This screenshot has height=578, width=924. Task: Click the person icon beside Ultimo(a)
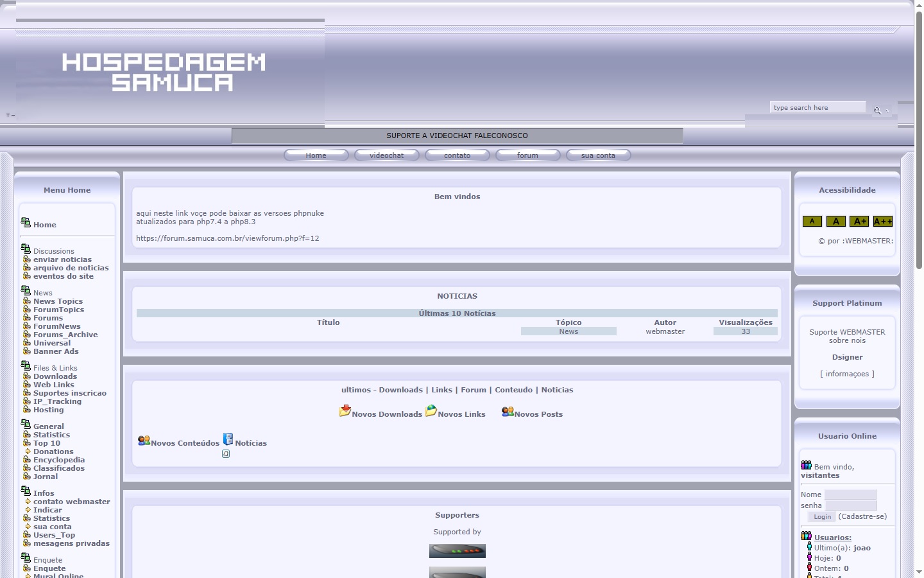point(809,547)
